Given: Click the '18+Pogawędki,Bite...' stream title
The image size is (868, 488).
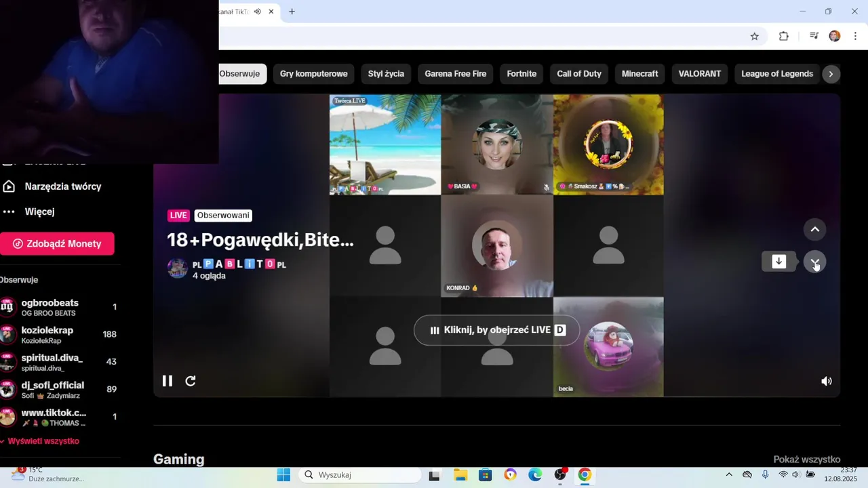Looking at the screenshot, I should pos(260,240).
